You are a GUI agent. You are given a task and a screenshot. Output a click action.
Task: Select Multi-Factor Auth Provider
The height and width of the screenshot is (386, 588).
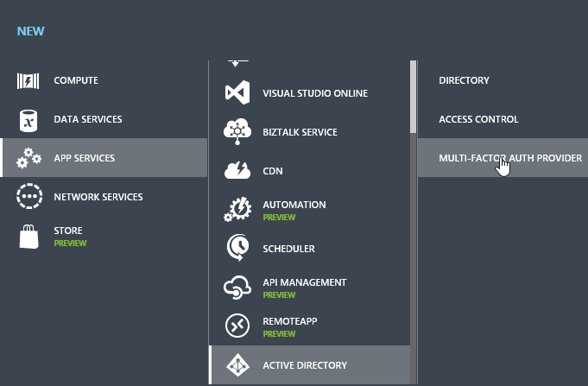tap(509, 158)
